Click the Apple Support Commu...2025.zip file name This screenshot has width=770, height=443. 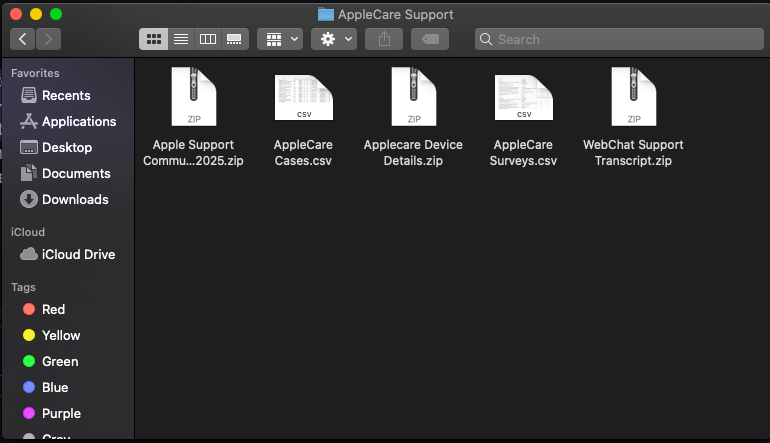[193, 153]
